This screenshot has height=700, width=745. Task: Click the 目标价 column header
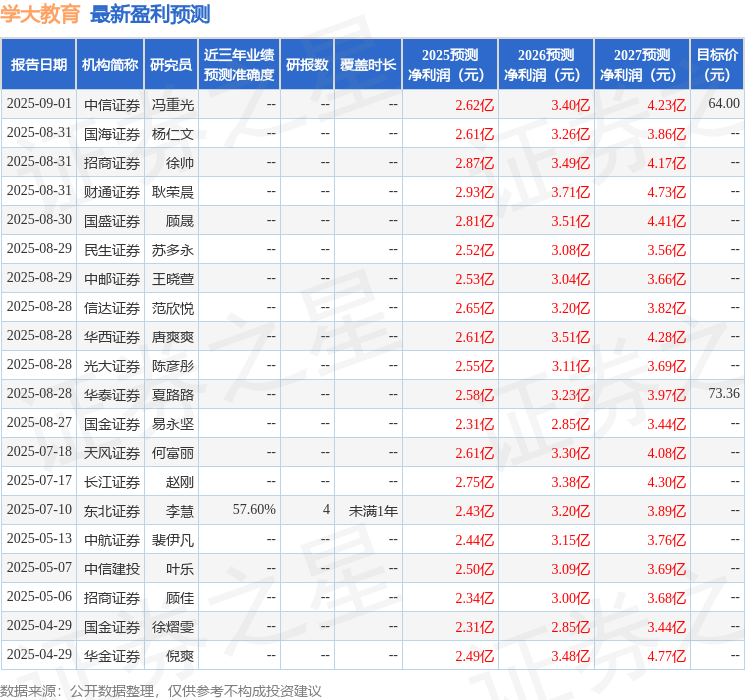click(716, 65)
